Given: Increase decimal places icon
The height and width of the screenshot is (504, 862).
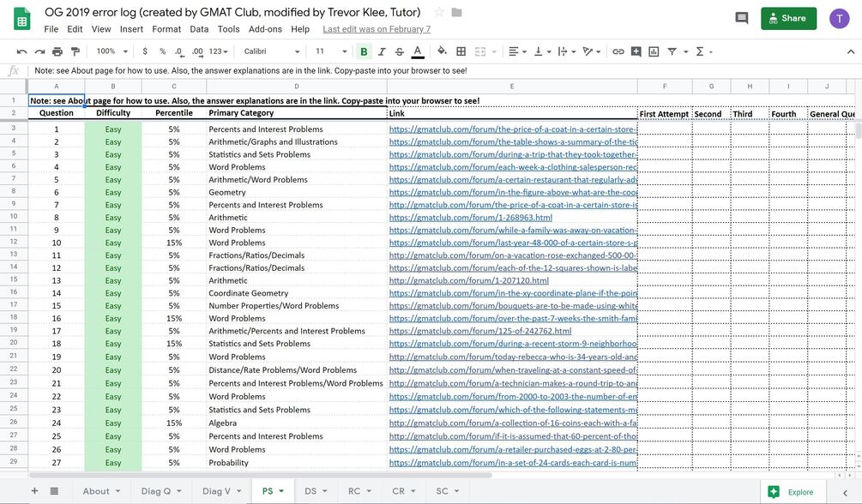Looking at the screenshot, I should [x=197, y=51].
